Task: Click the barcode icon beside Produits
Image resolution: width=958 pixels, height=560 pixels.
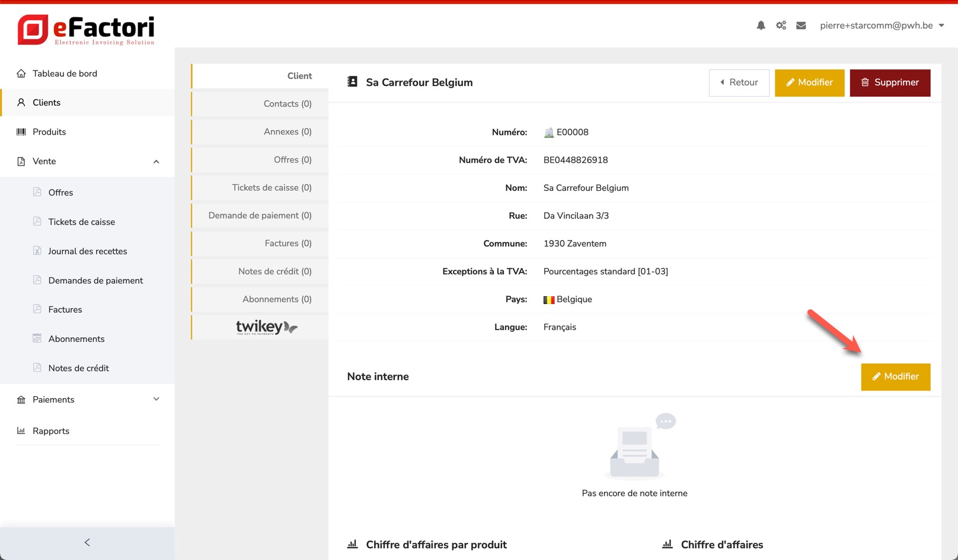Action: 21,132
